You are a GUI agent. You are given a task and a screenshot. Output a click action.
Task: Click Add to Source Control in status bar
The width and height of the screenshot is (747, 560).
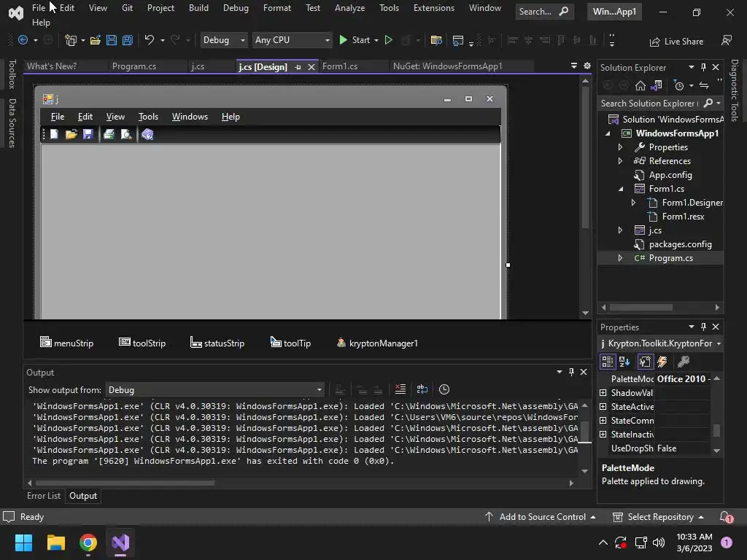(x=541, y=517)
